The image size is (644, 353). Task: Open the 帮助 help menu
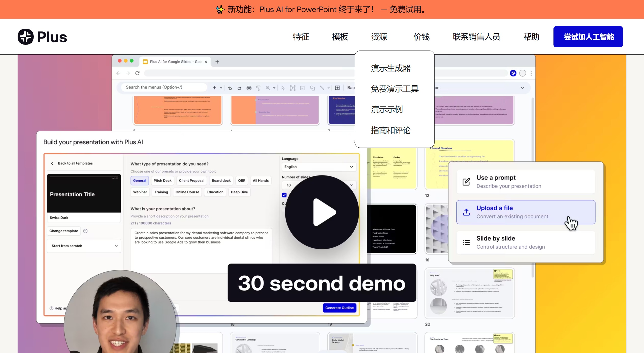(531, 37)
